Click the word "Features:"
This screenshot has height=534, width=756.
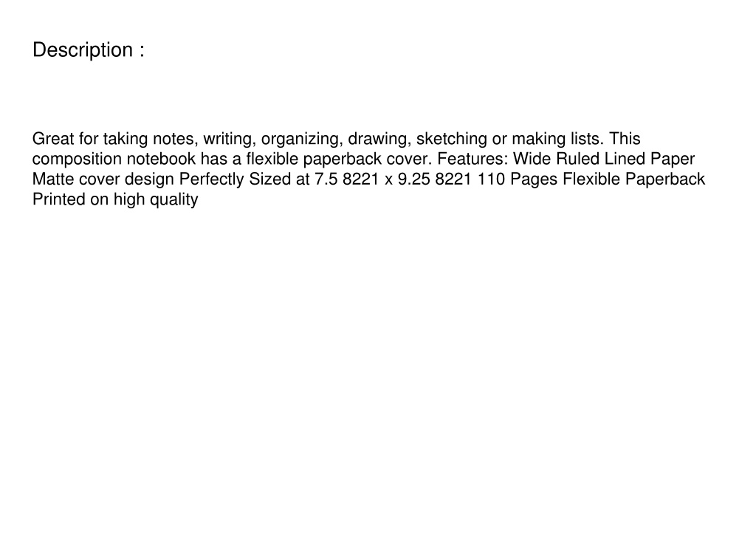click(472, 160)
